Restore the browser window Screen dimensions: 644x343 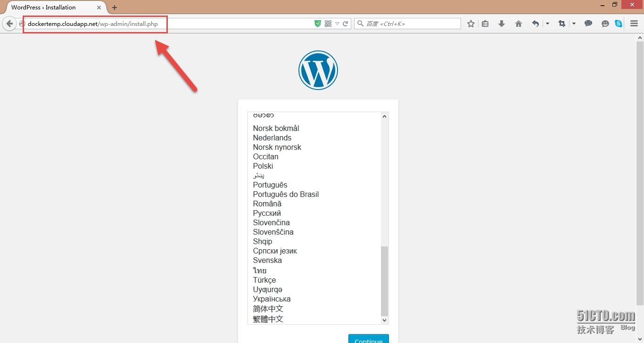tap(615, 4)
